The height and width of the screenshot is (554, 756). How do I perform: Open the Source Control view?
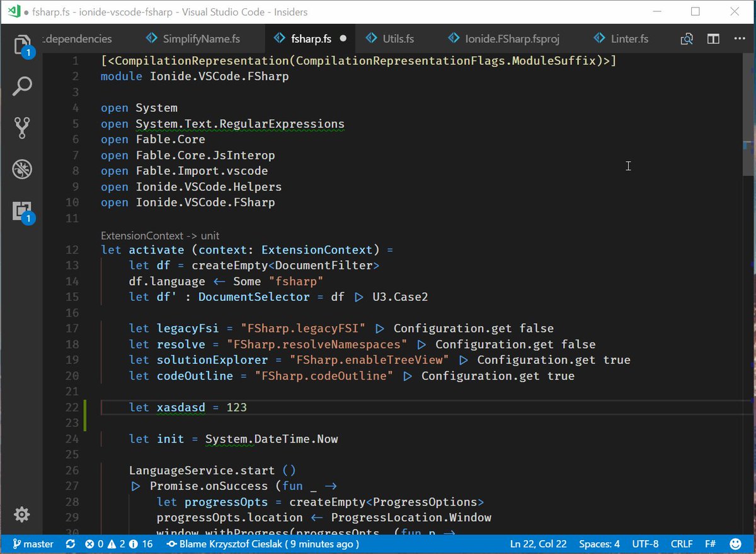pos(22,128)
